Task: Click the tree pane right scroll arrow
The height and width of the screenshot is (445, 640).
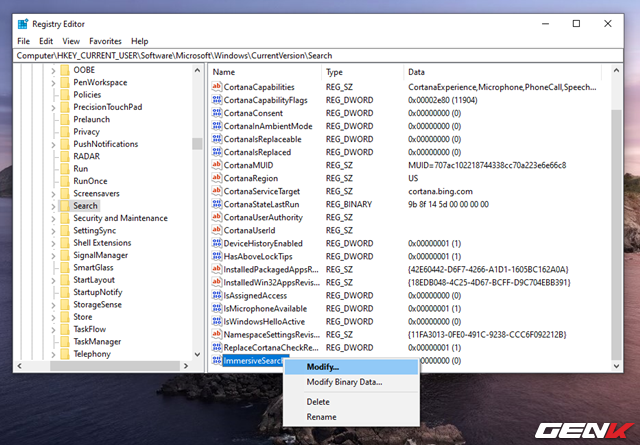Action: [186, 366]
